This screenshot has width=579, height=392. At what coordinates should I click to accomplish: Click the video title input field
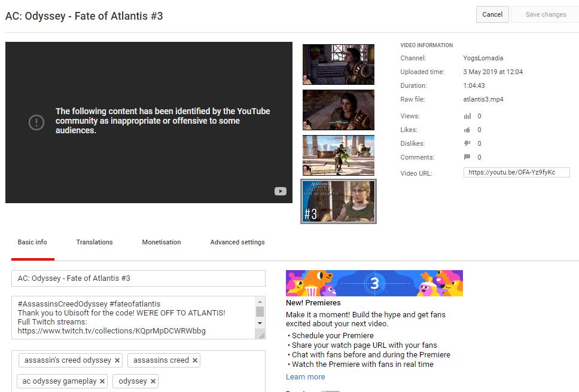(x=139, y=278)
